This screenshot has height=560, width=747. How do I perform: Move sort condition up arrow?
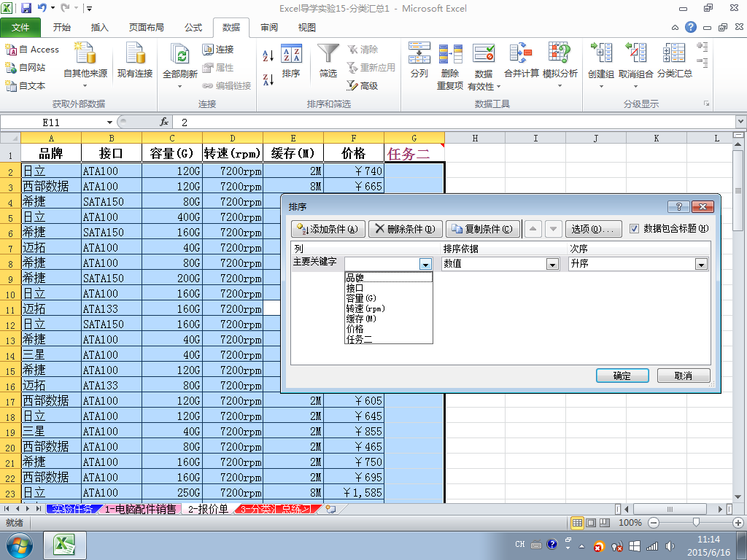coord(533,229)
